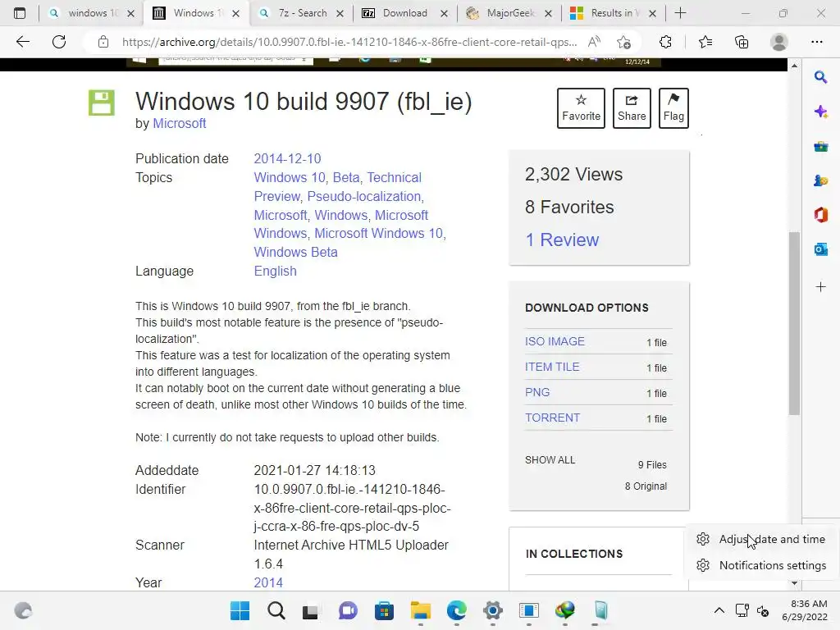Click the site lock icon in address bar

[103, 42]
